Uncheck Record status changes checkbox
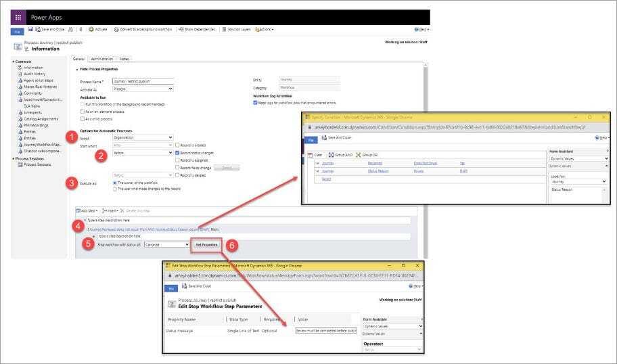The height and width of the screenshot is (364, 617). (x=177, y=153)
